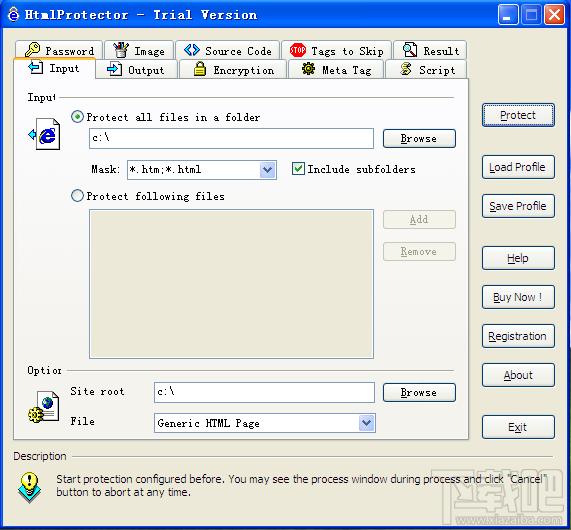
Task: Click the angle brackets icon on Source Code tab
Action: [192, 50]
